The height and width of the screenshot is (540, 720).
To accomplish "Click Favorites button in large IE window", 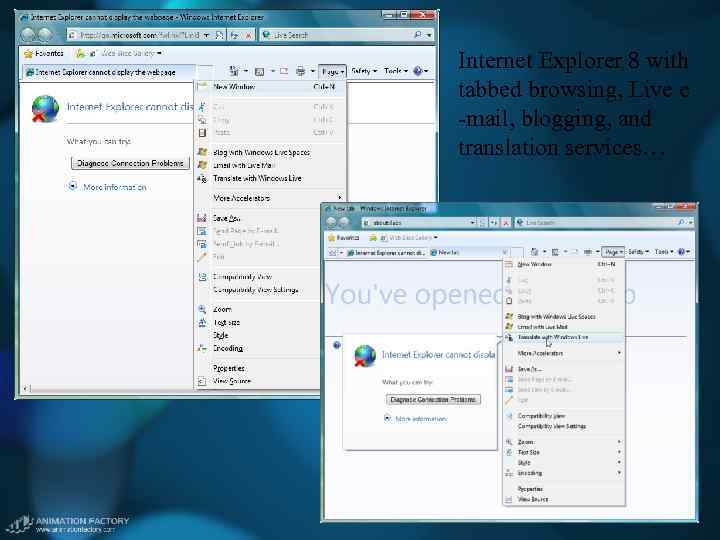I will tap(44, 54).
